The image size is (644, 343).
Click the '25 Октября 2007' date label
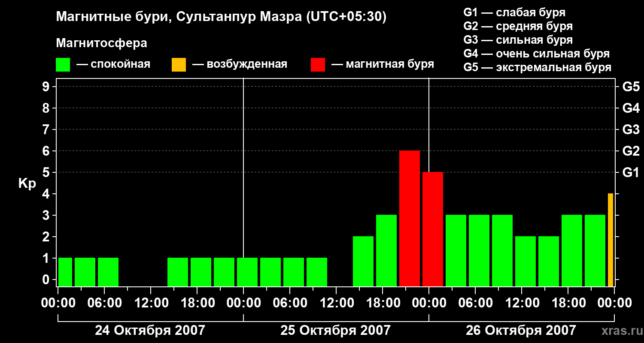click(x=336, y=331)
